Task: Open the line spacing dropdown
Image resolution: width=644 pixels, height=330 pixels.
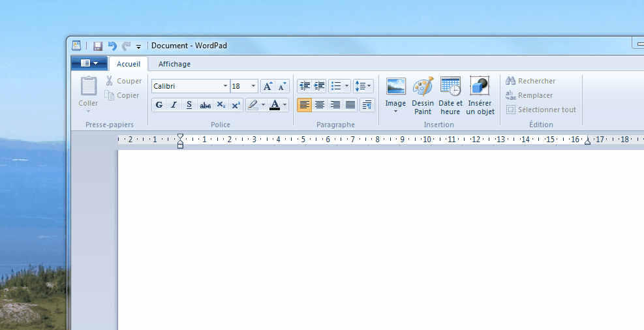Action: coord(363,86)
